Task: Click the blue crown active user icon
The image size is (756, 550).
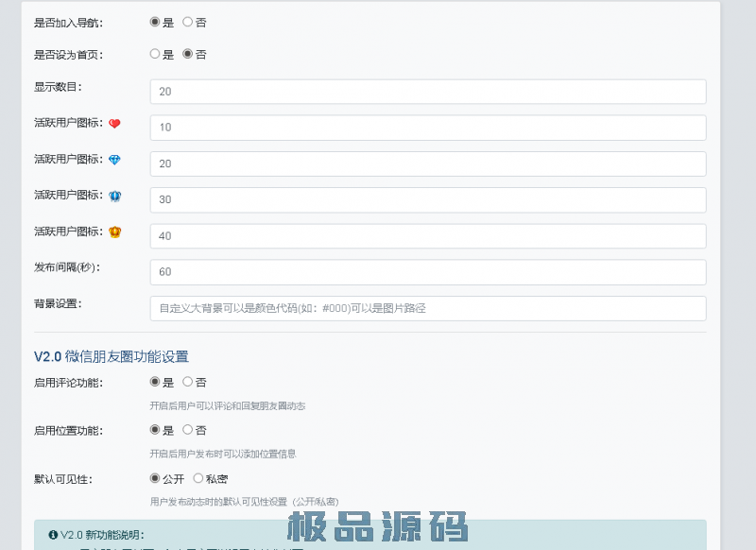Action: tap(114, 196)
